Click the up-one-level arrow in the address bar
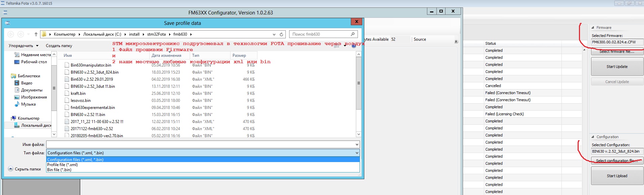Screen dimensions: 644x195 pyautogui.click(x=36, y=34)
